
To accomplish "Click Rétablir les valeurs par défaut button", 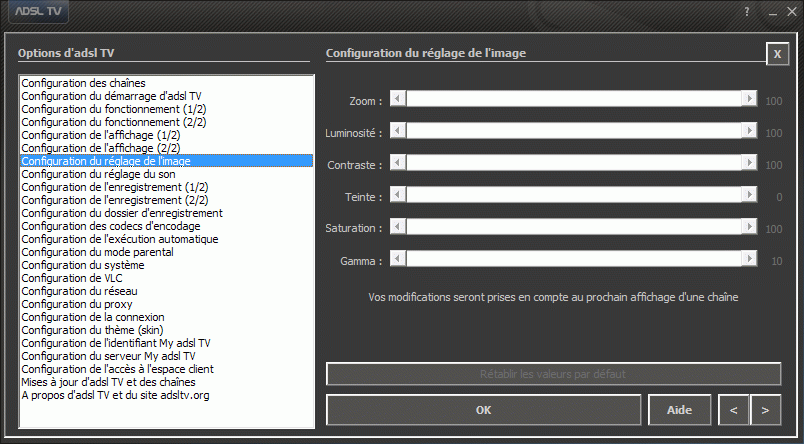I will tap(553, 374).
